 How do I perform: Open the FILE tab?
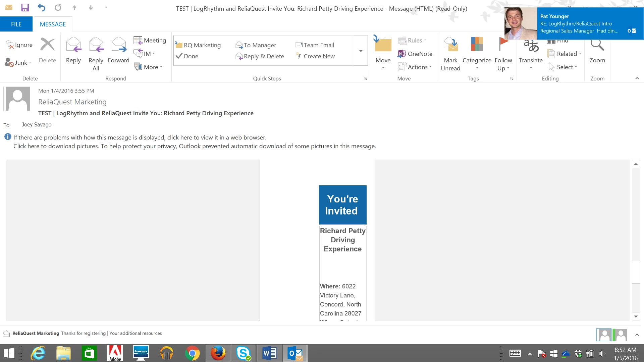pyautogui.click(x=16, y=24)
